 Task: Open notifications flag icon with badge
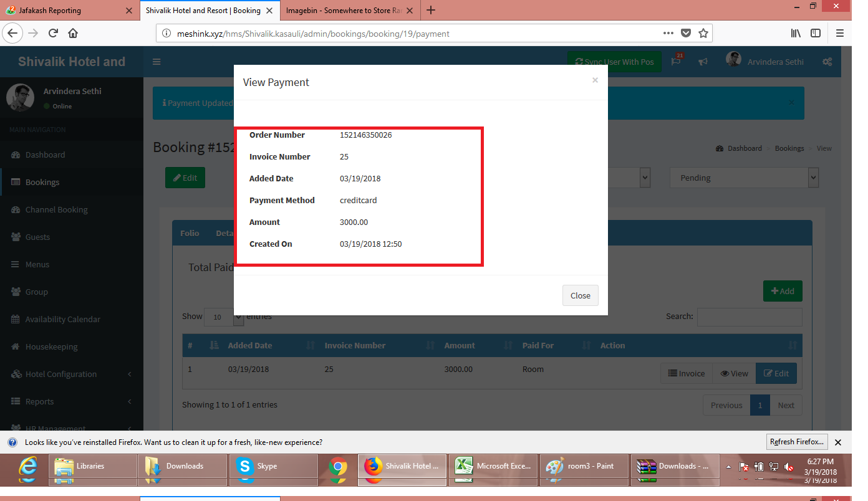click(x=677, y=61)
